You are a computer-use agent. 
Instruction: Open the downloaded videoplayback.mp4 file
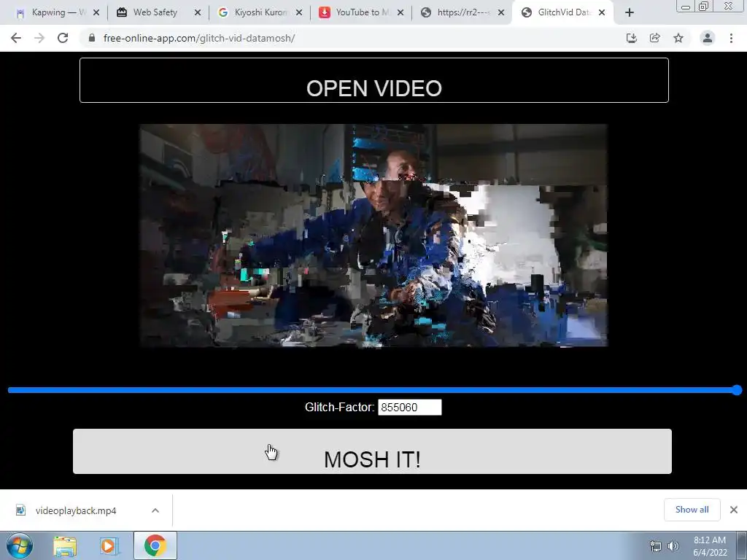click(75, 510)
